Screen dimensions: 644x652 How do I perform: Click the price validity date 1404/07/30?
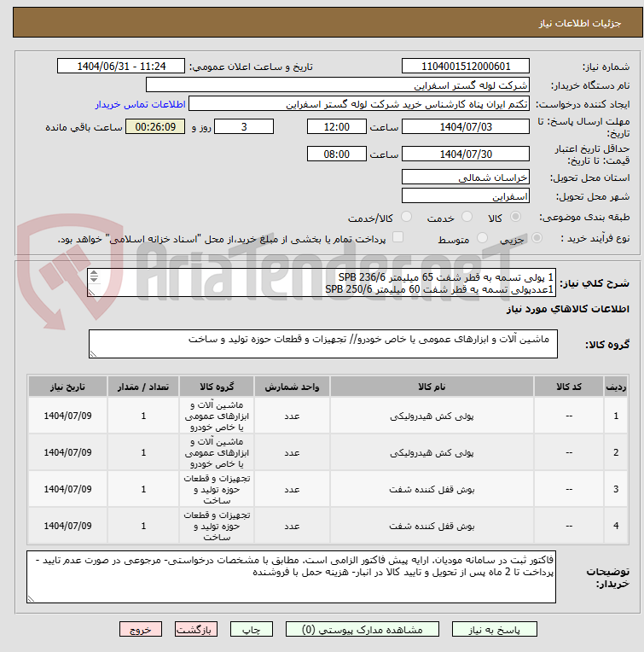click(466, 154)
